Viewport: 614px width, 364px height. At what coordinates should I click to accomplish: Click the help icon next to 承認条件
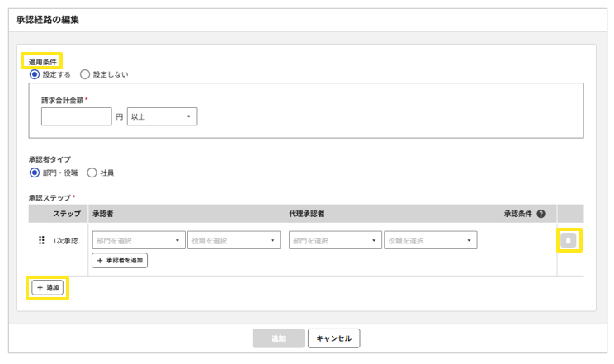pyautogui.click(x=541, y=214)
